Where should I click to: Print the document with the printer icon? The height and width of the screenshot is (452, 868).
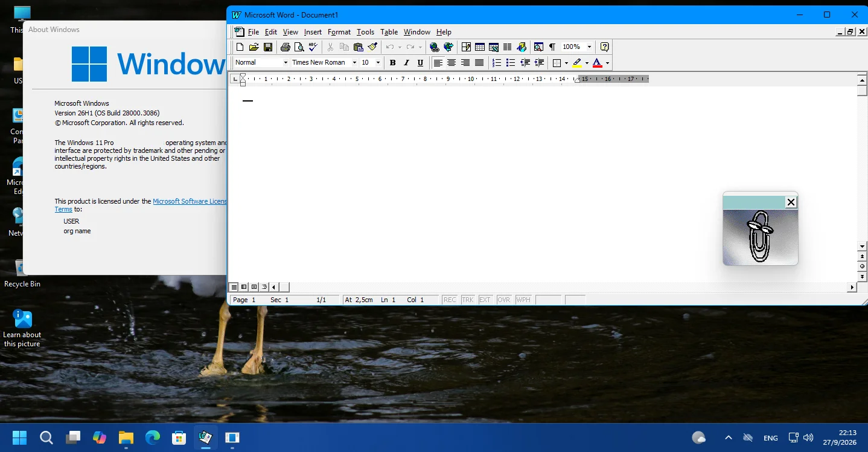click(285, 47)
